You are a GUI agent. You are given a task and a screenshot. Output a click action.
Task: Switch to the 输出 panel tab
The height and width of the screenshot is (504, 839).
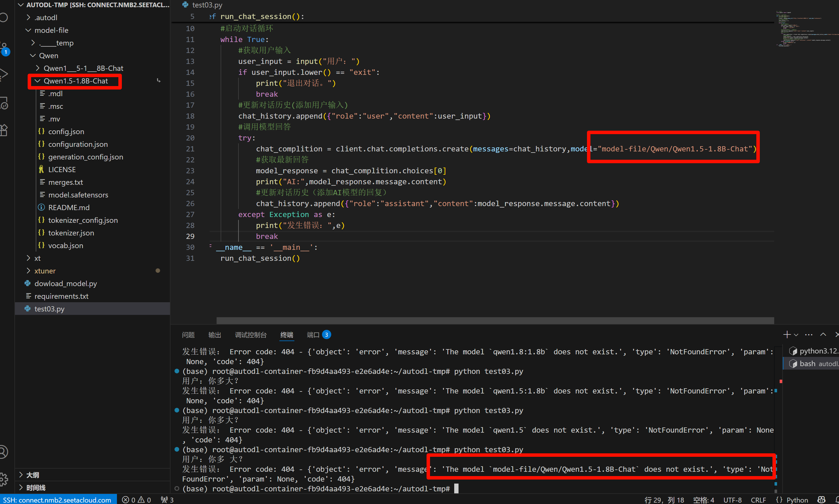click(214, 335)
